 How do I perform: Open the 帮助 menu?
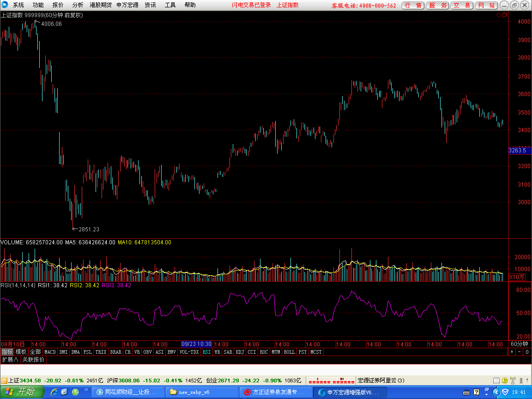click(190, 5)
